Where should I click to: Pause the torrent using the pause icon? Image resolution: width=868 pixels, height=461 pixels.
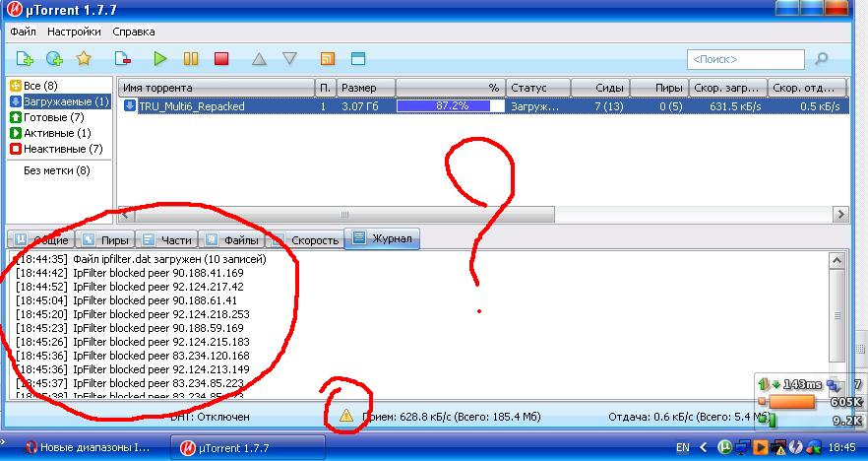pos(191,59)
